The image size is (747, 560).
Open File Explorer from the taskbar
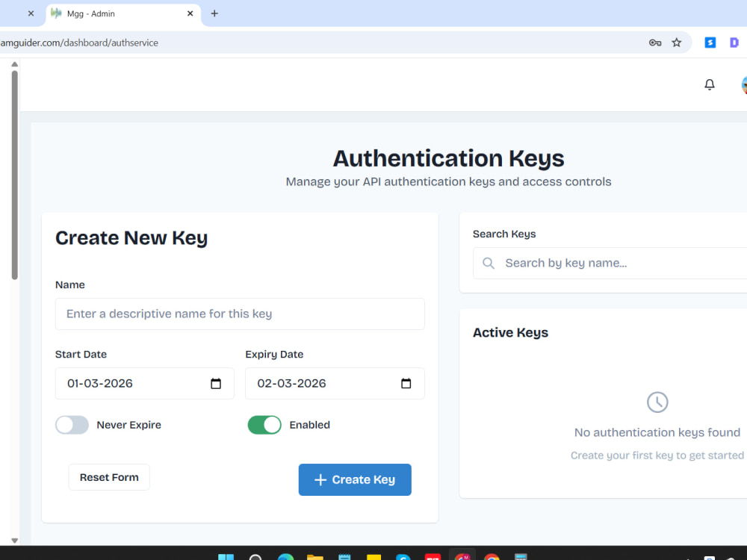pos(315,557)
